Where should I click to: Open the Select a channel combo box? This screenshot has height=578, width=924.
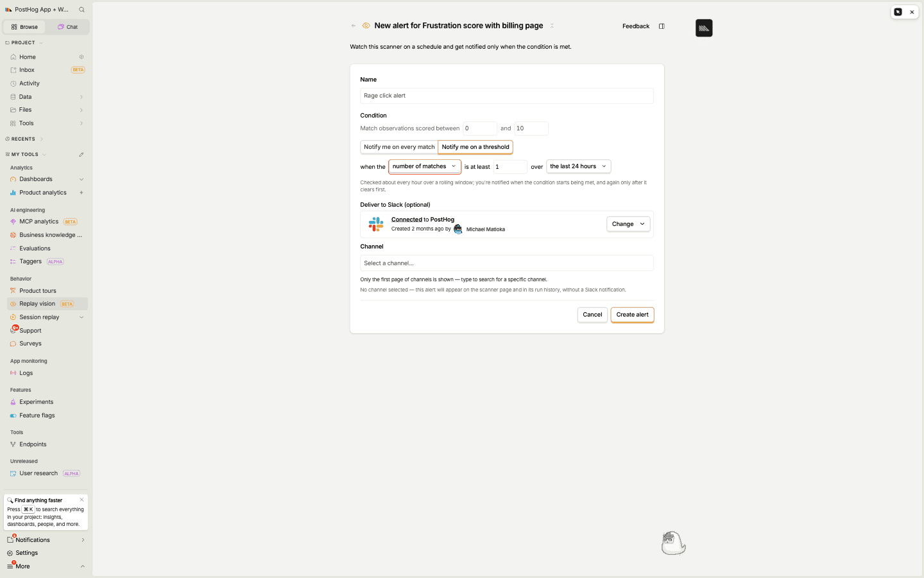[x=507, y=263]
